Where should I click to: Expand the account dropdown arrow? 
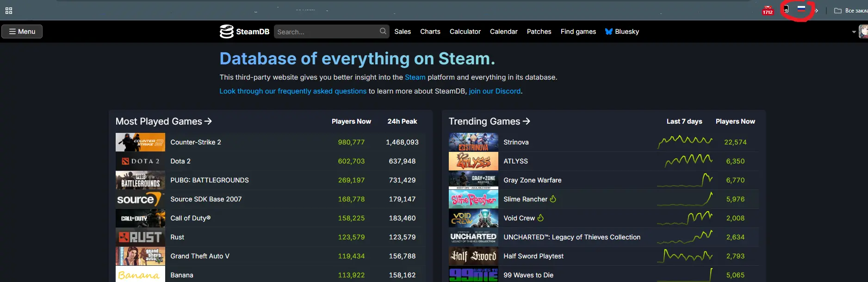point(854,32)
